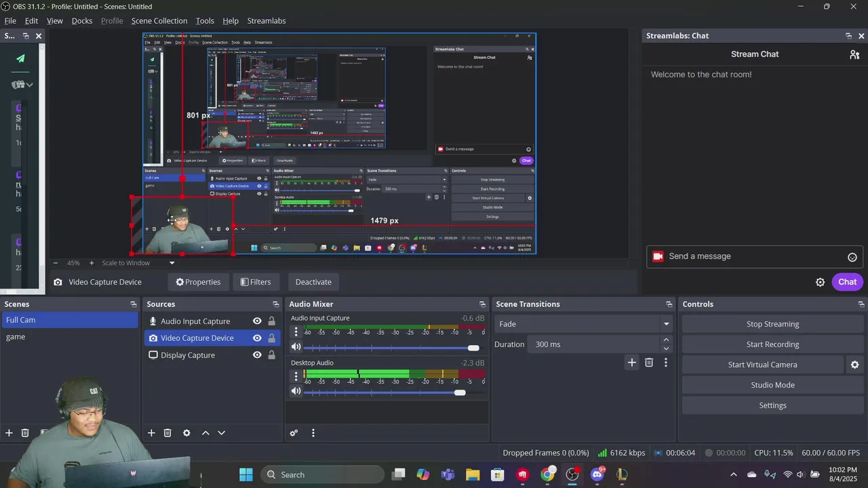
Task: Toggle visibility of Video Capture Device source
Action: (257, 338)
